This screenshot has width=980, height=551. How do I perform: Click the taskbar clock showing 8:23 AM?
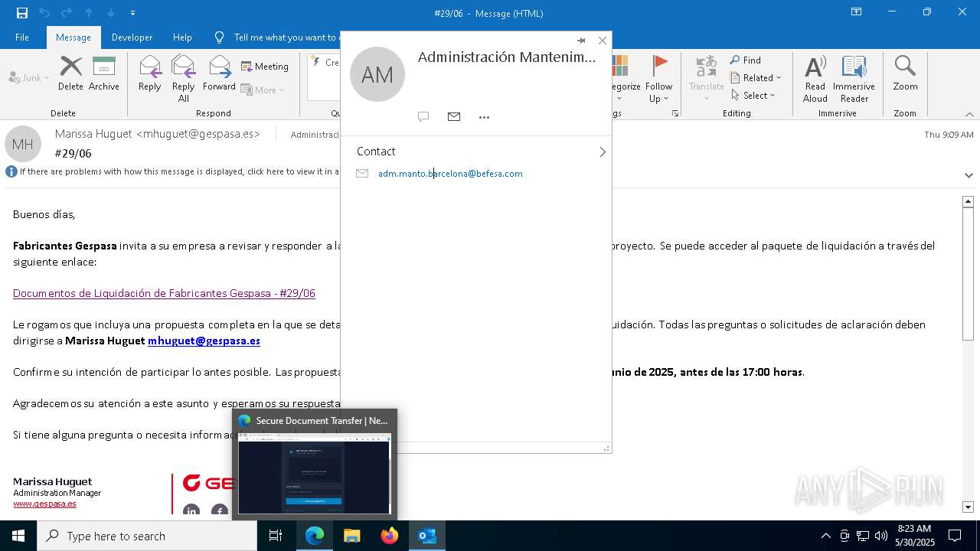click(x=915, y=536)
